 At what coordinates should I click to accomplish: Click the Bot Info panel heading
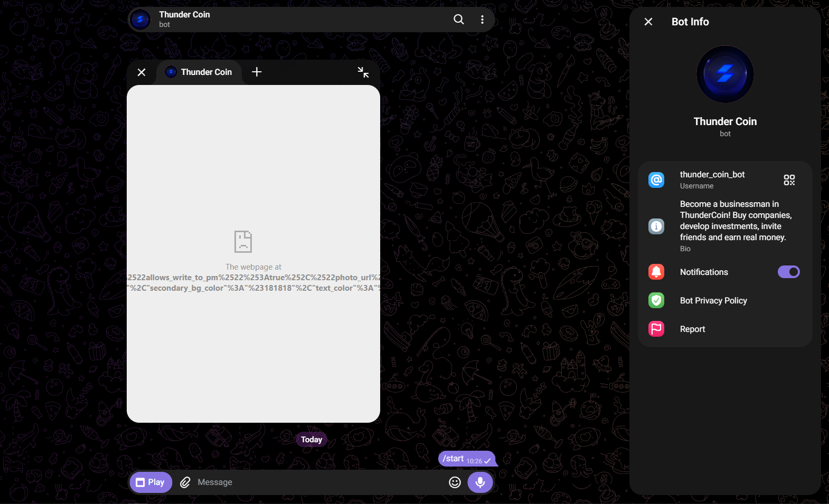coord(690,22)
